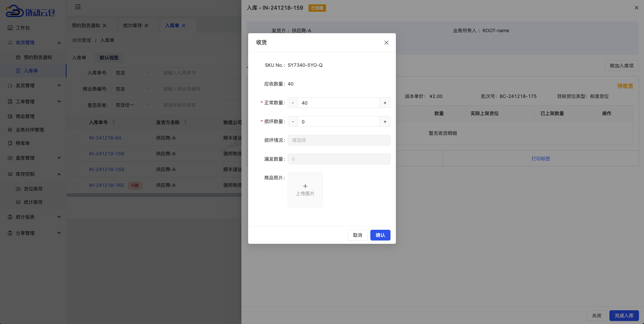This screenshot has height=324, width=644.
Task: Expand 发货管理 in sidebar
Action: point(34,86)
